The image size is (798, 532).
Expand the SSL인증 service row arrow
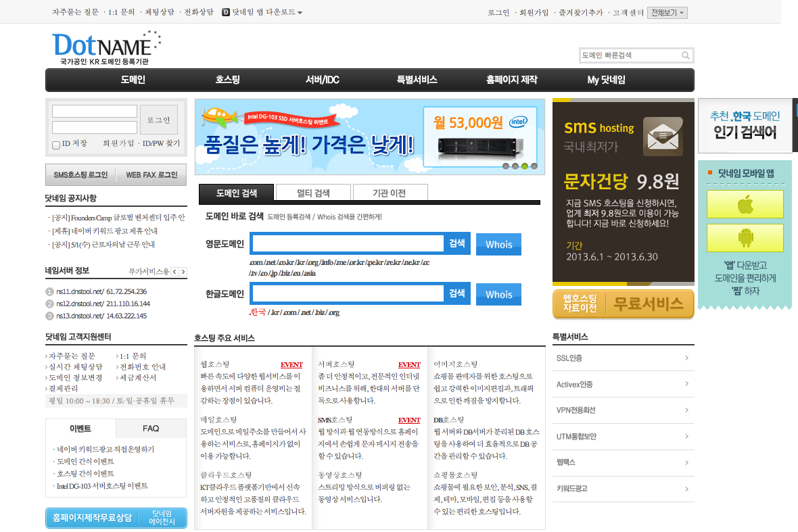(686, 358)
